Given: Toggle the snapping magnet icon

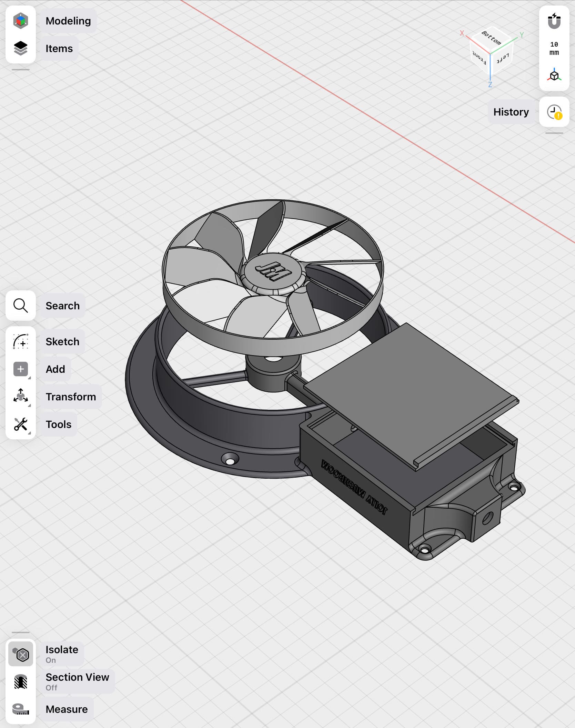Looking at the screenshot, I should pyautogui.click(x=554, y=21).
